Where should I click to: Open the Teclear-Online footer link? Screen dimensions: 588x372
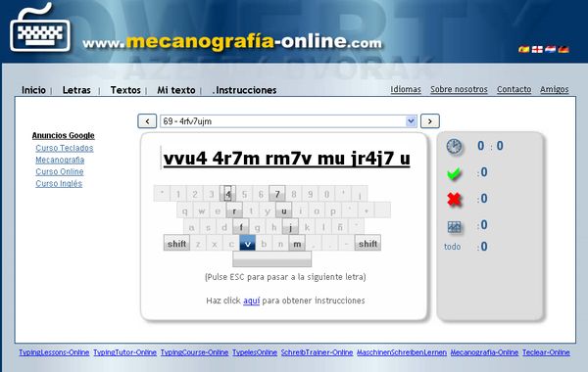tap(546, 352)
